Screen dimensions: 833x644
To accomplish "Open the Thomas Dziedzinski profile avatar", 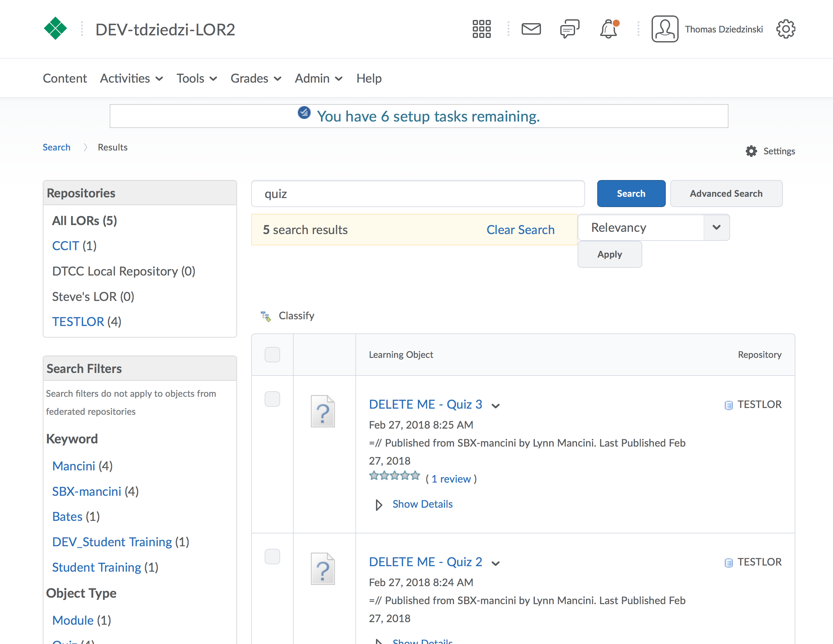I will tap(665, 29).
